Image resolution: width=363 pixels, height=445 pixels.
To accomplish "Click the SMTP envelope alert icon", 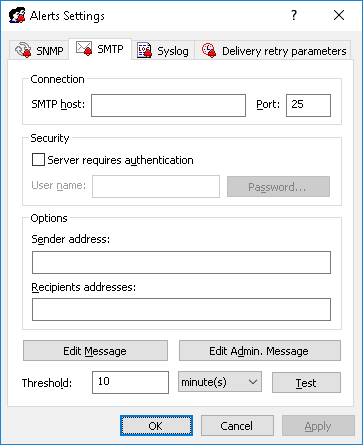I will pos(84,48).
